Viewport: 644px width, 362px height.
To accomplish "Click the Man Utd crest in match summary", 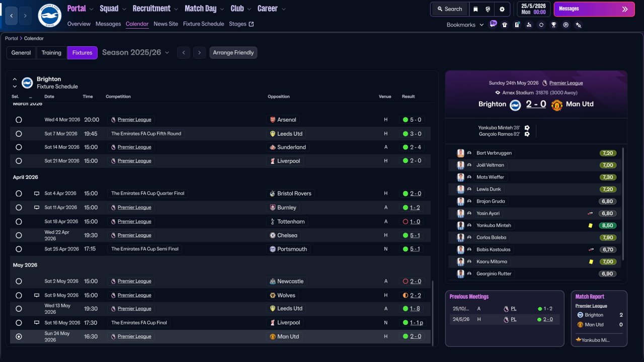I will tap(557, 105).
